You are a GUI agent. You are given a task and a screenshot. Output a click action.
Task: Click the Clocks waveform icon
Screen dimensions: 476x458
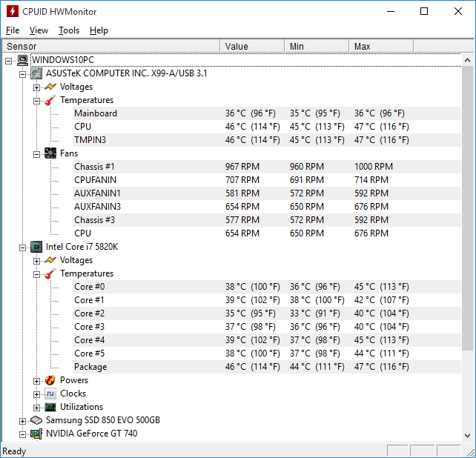[x=50, y=394]
